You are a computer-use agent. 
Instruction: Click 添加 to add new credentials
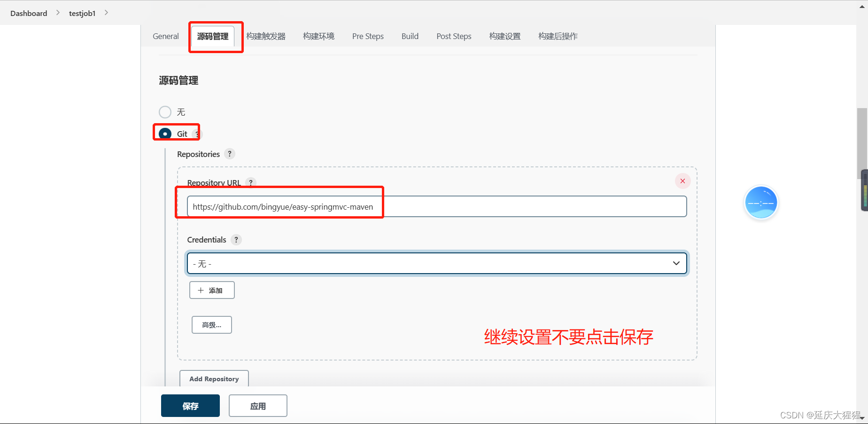tap(212, 290)
